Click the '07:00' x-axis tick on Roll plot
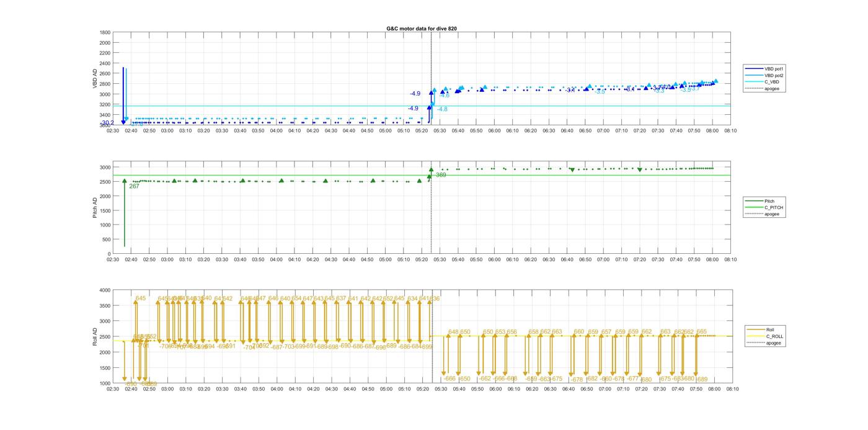868x430 pixels. pos(604,389)
